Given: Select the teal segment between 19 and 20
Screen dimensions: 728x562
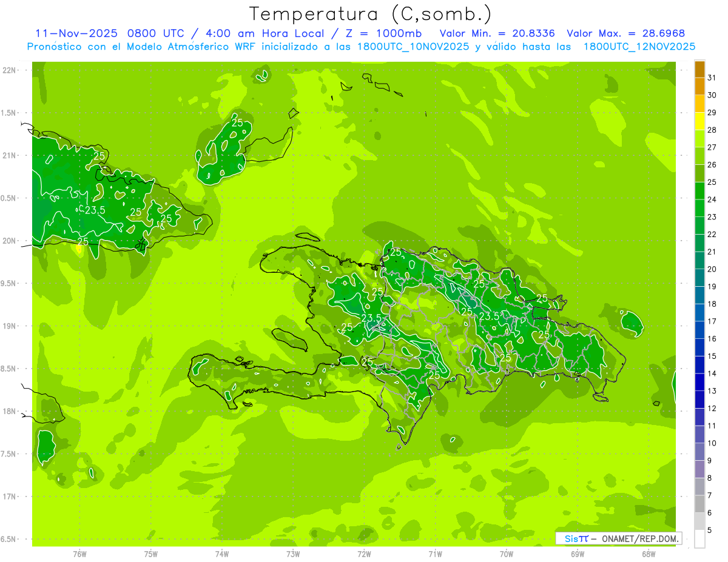Looking at the screenshot, I should click(699, 278).
